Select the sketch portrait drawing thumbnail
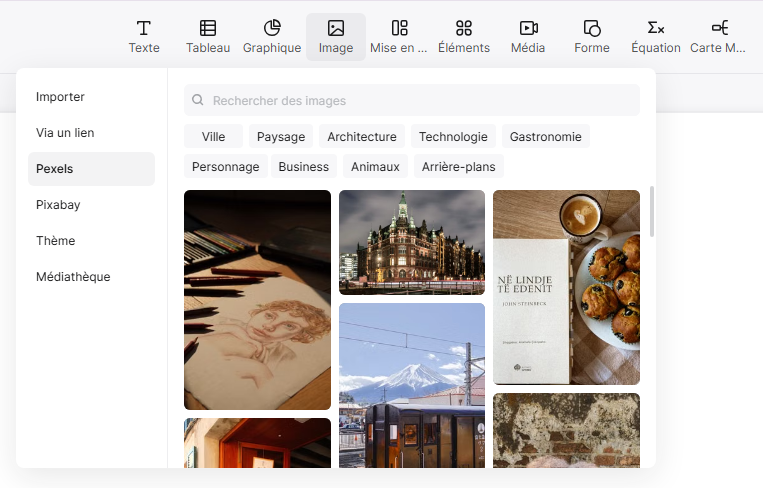This screenshot has height=488, width=763. 257,300
